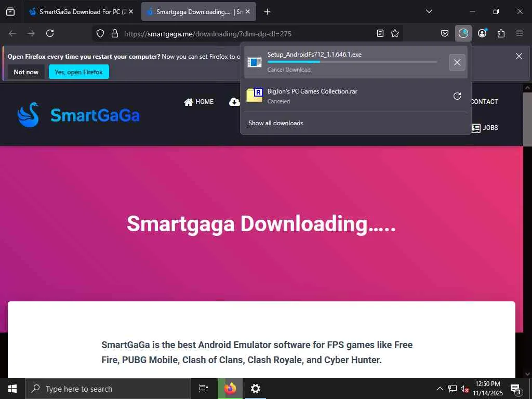Open the tracking protection shield icon
The image size is (532, 399).
click(x=100, y=34)
